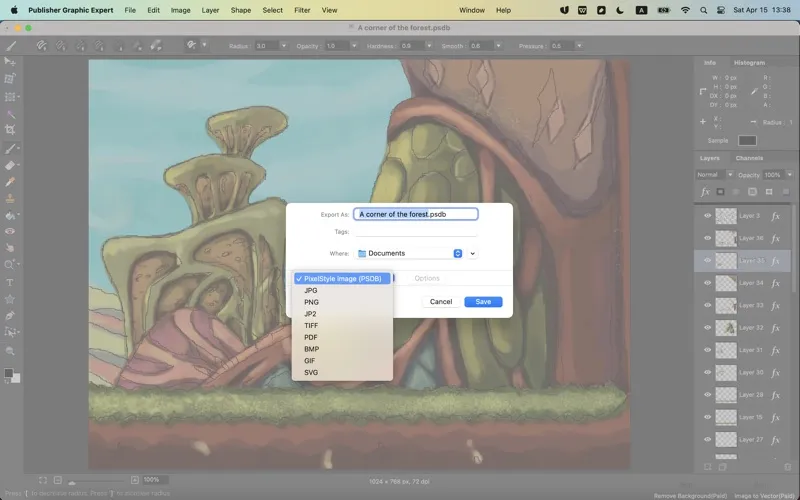This screenshot has height=500, width=800.
Task: Click the delete layer trash icon
Action: coord(788,467)
